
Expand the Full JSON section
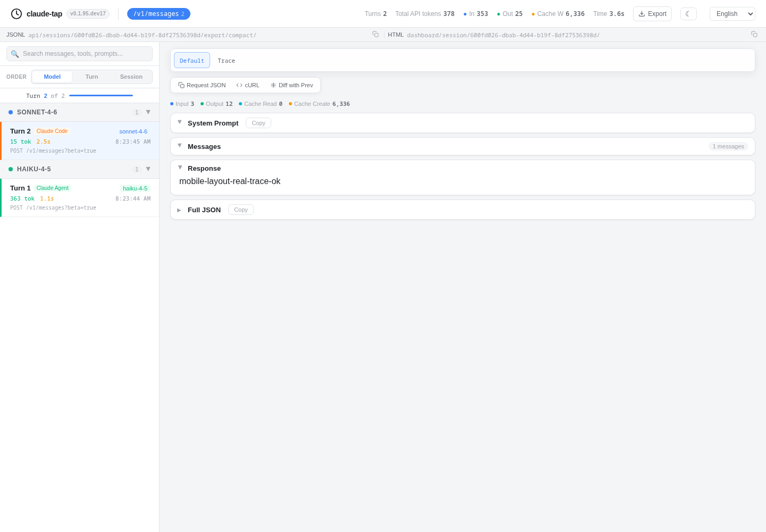pos(179,210)
